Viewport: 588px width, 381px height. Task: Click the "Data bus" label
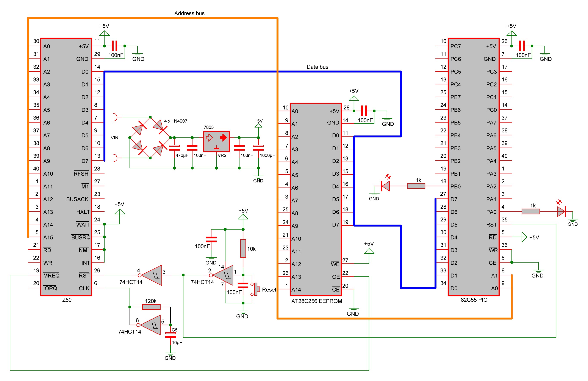point(317,67)
